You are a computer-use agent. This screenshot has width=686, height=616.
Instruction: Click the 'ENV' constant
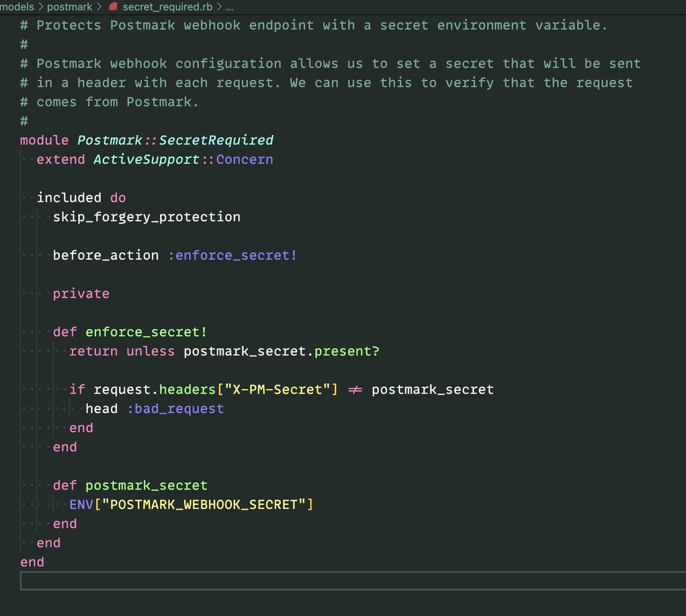pyautogui.click(x=82, y=504)
